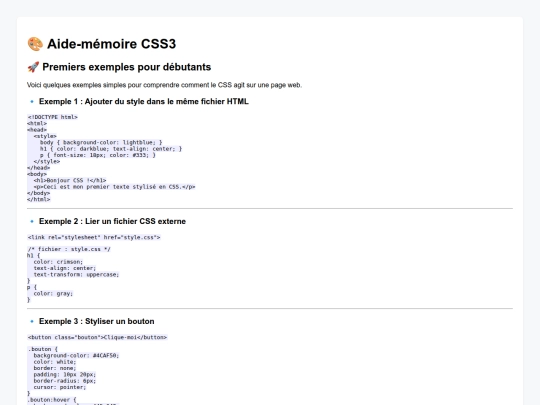Click 'body { background-color: lightblue; }' line
The image size is (540, 405).
pos(101,142)
